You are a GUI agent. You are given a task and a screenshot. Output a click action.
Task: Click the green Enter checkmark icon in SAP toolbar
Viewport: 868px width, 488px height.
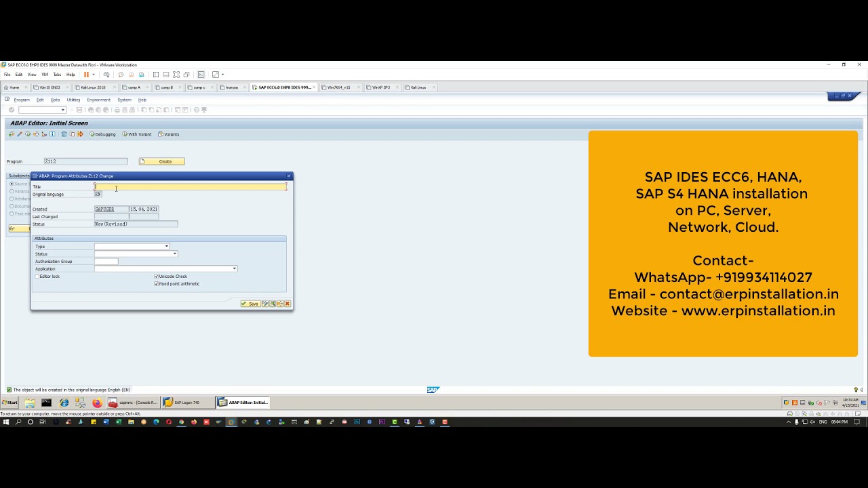tap(12, 110)
